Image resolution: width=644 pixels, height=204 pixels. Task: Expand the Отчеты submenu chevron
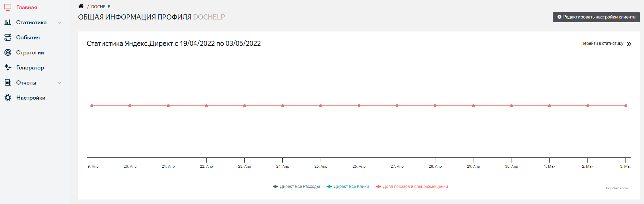[59, 83]
